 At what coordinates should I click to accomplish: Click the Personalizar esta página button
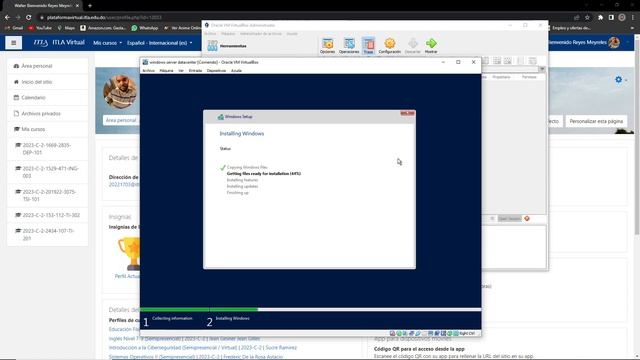click(x=596, y=121)
